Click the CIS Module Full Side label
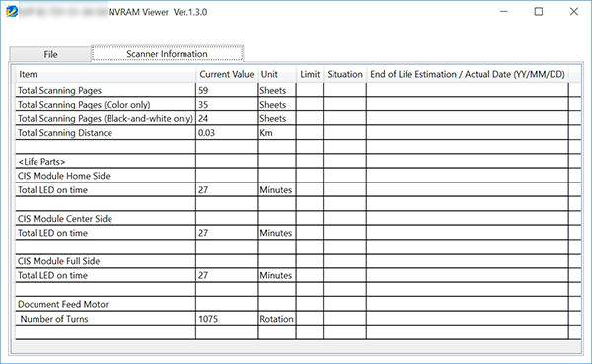Screen dimensions: 592x364 point(58,261)
